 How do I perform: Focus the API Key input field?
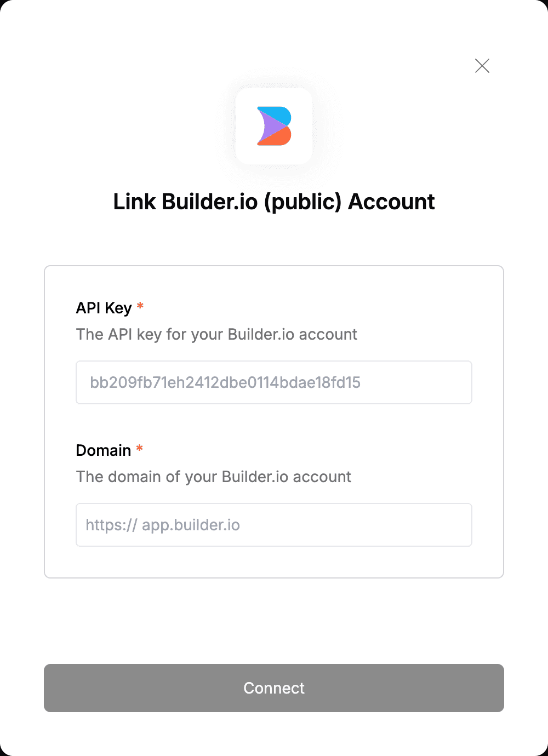[274, 382]
